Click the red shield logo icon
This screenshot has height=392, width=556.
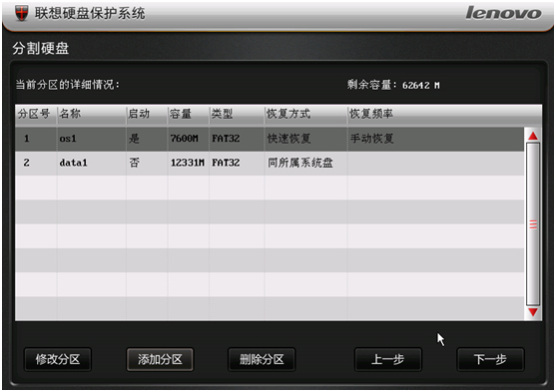21,13
